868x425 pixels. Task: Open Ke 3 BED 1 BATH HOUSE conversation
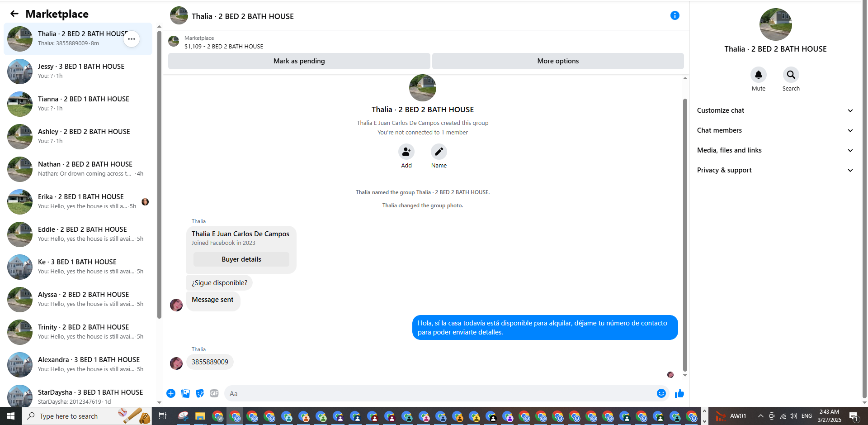point(78,267)
